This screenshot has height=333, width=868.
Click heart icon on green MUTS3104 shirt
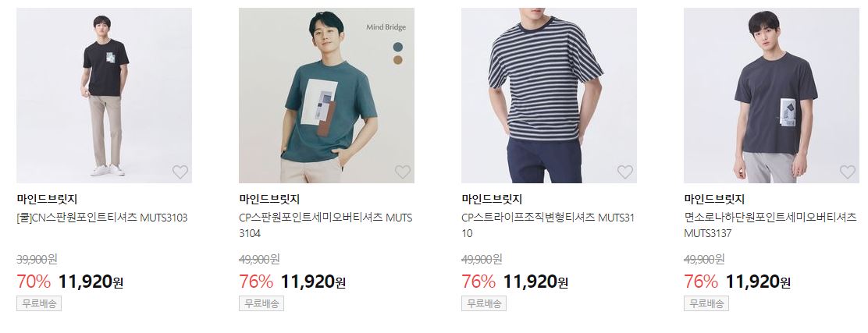(403, 172)
